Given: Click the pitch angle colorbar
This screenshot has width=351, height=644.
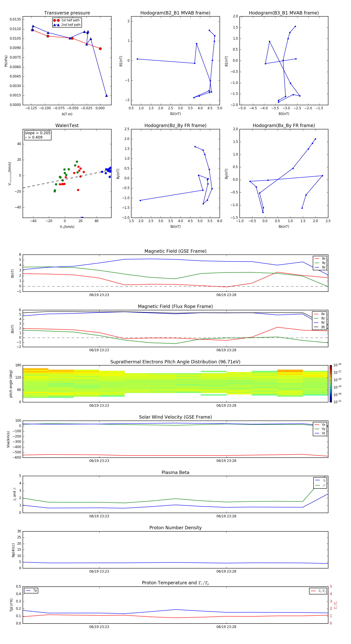Looking at the screenshot, I should [331, 384].
